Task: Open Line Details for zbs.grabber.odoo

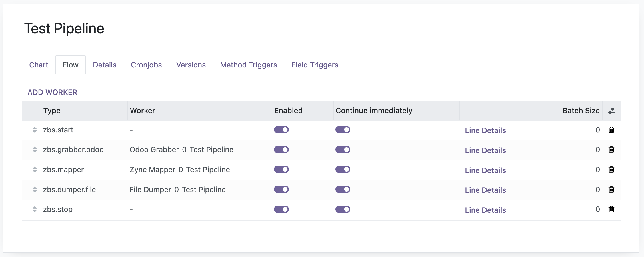Action: pyautogui.click(x=485, y=150)
